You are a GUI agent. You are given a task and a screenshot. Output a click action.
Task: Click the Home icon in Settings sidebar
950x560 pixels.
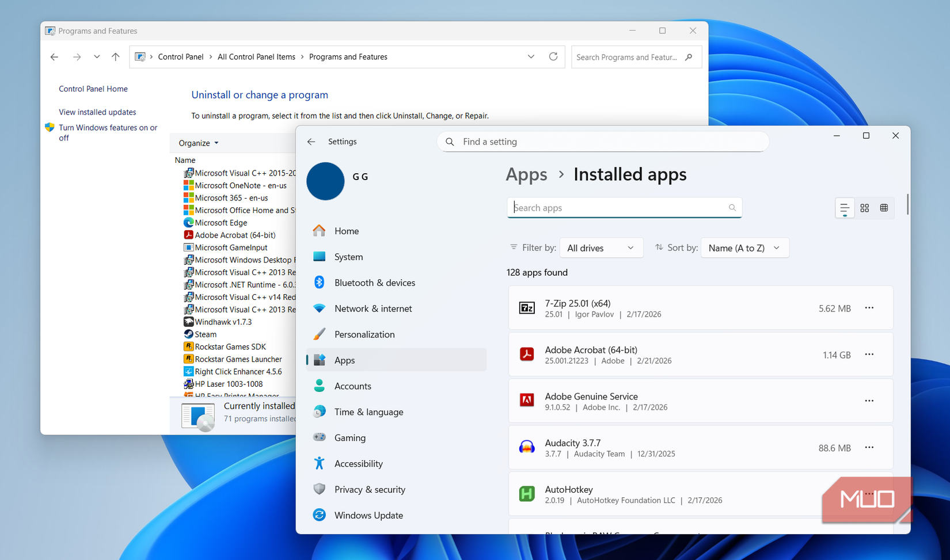319,231
